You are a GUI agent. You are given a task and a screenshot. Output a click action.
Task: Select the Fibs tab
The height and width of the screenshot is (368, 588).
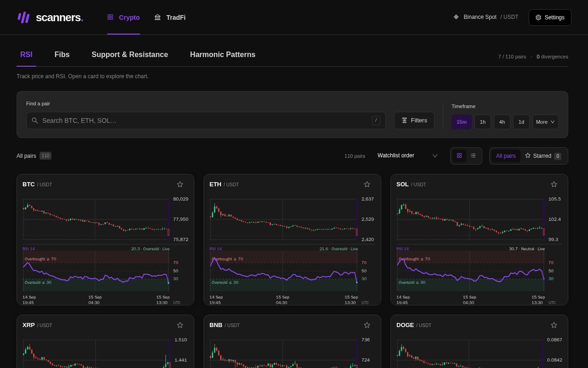(62, 55)
